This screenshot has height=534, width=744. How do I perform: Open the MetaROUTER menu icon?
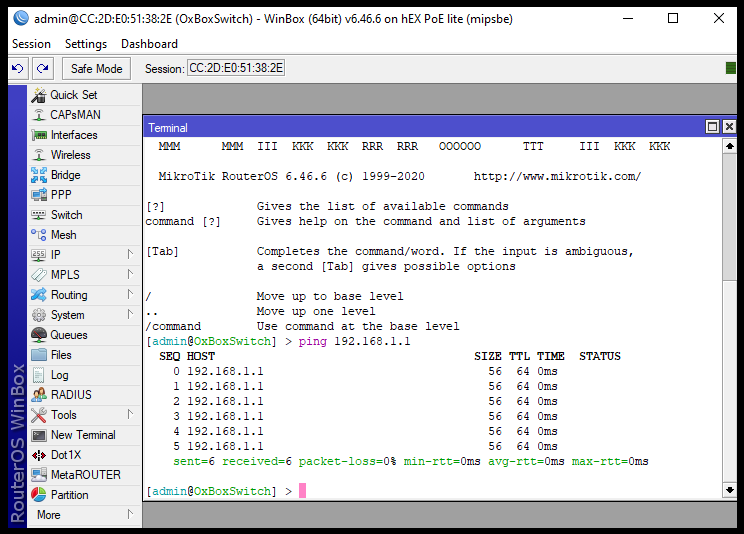coord(38,475)
